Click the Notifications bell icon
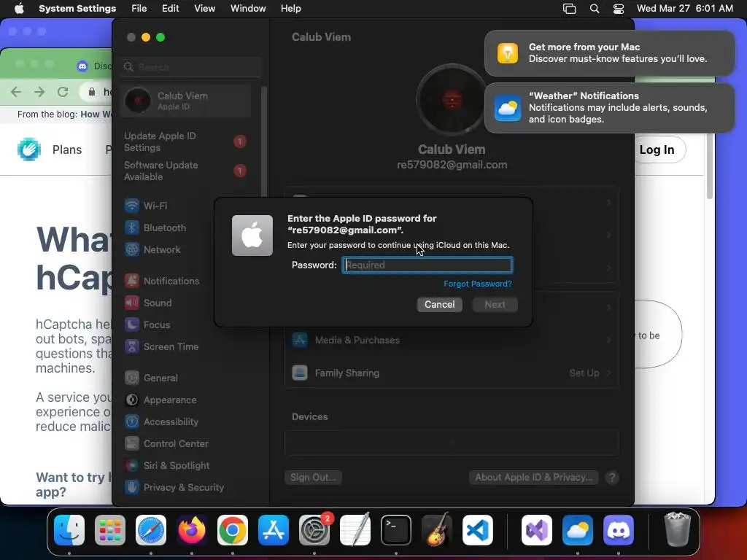Viewport: 747px width, 560px height. pos(131,281)
